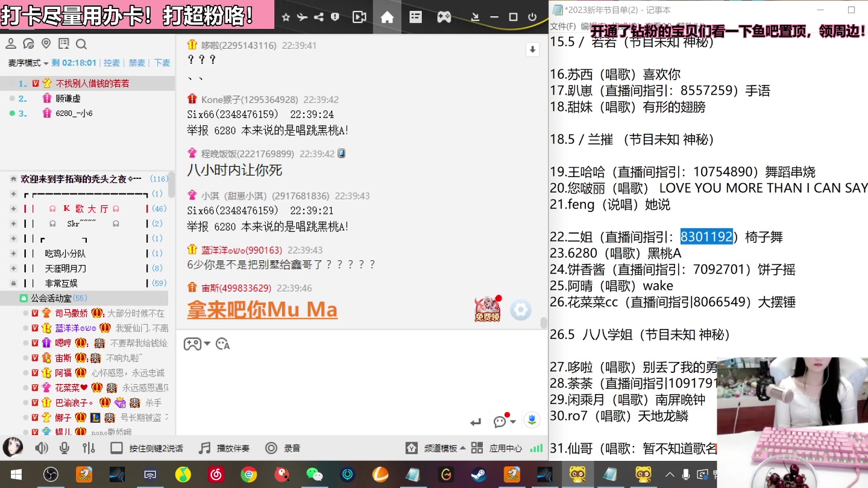Screen dimensions: 868x488
Task: Toggle the microphone on or off
Action: (64, 448)
